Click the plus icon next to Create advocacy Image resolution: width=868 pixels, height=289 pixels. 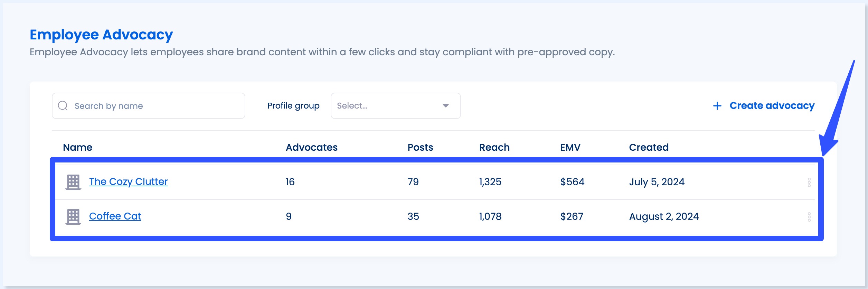[x=717, y=105]
